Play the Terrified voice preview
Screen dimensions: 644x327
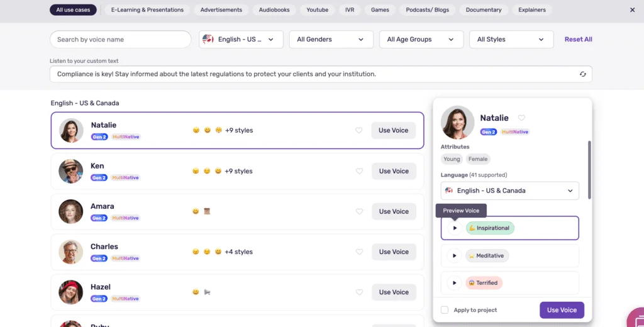click(454, 282)
